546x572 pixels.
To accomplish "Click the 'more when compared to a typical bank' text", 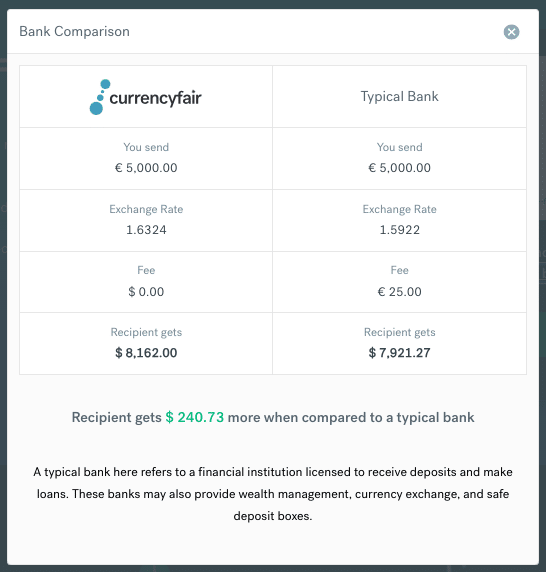I will [x=351, y=417].
